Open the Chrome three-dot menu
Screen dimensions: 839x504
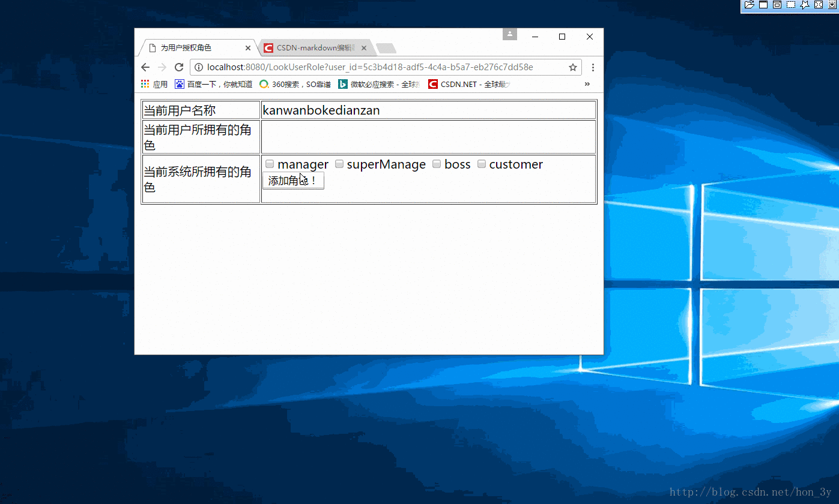pos(593,67)
